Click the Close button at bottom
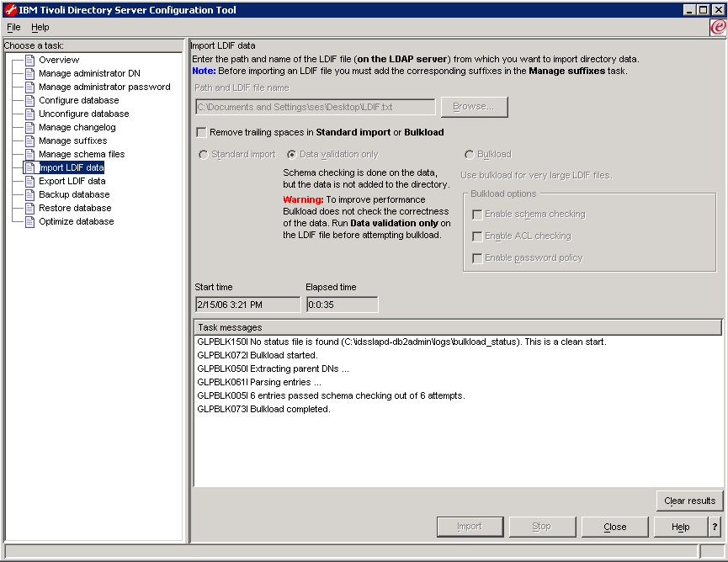 [x=614, y=527]
